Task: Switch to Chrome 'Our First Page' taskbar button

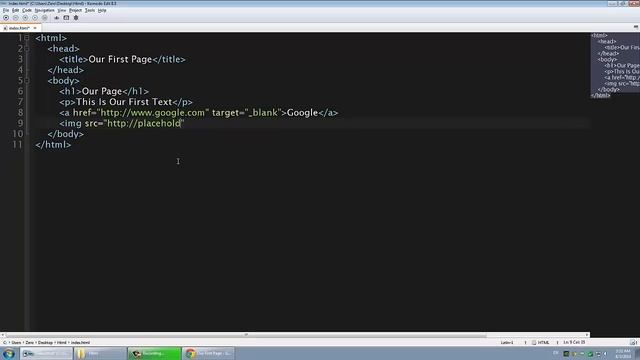Action: (x=208, y=353)
